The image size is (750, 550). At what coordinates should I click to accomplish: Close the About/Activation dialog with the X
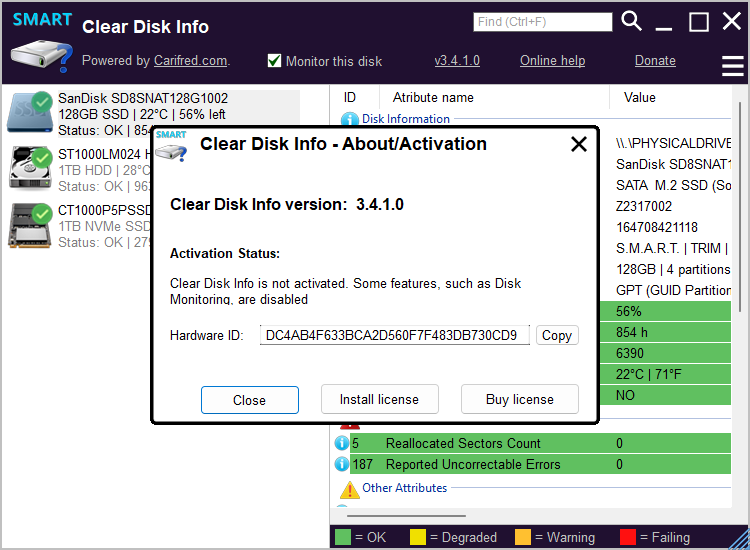click(579, 144)
